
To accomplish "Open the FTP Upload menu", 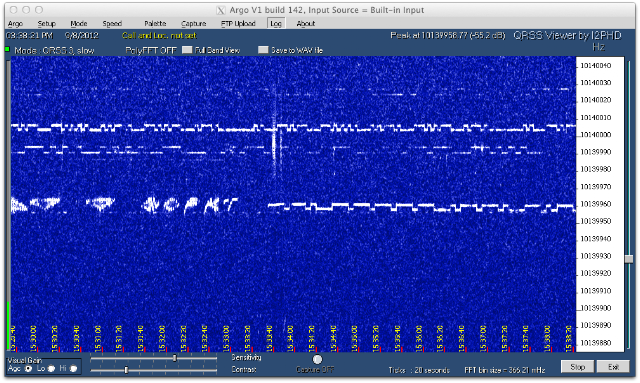I will [x=238, y=24].
